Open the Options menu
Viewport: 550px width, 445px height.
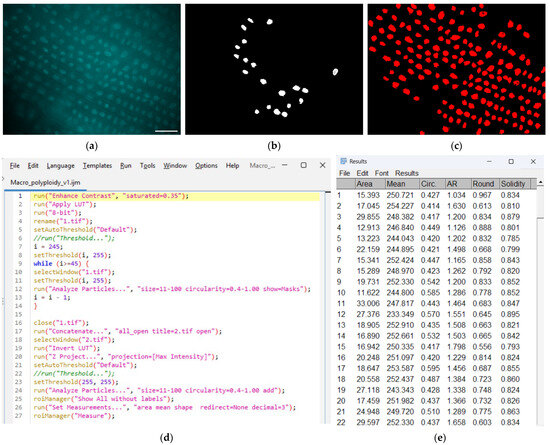pyautogui.click(x=206, y=166)
